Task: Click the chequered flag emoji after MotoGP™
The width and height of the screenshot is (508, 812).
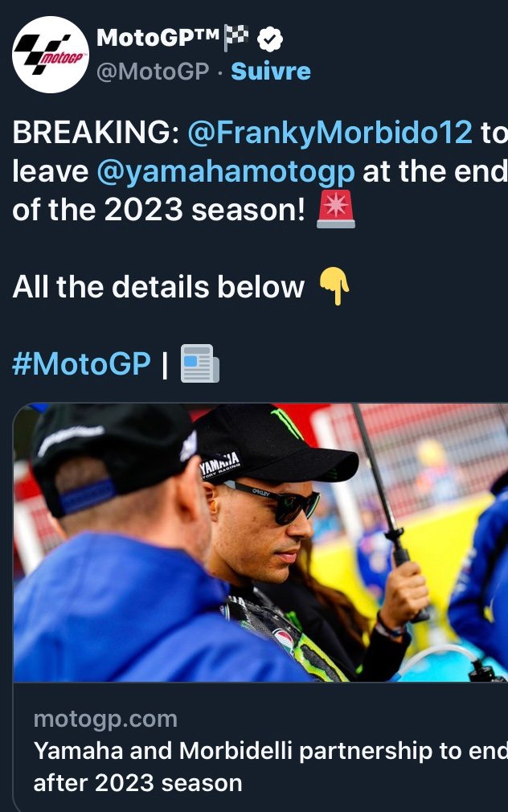Action: (236, 38)
